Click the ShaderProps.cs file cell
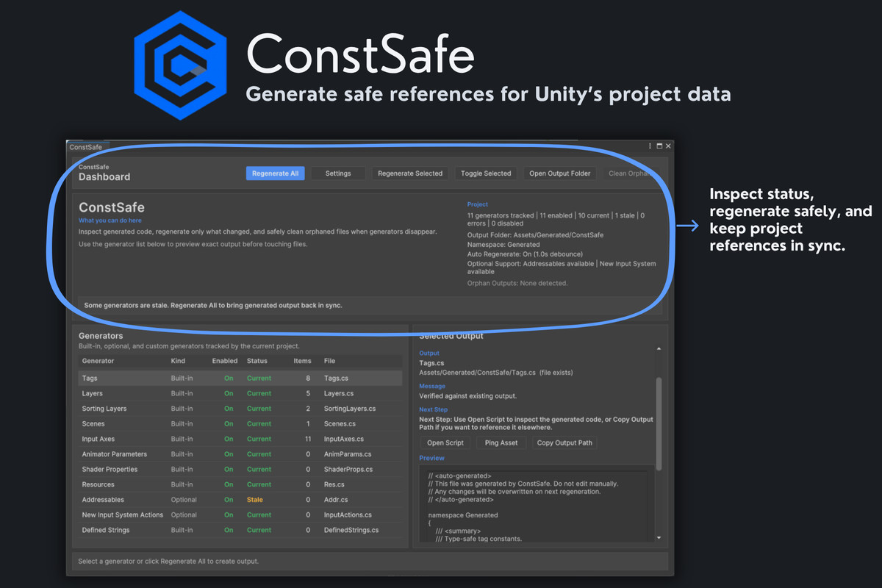The image size is (882, 588). click(348, 470)
